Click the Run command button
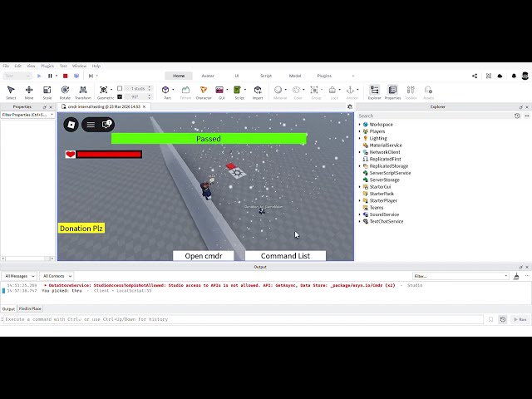This screenshot has height=399, width=532. coord(520,319)
